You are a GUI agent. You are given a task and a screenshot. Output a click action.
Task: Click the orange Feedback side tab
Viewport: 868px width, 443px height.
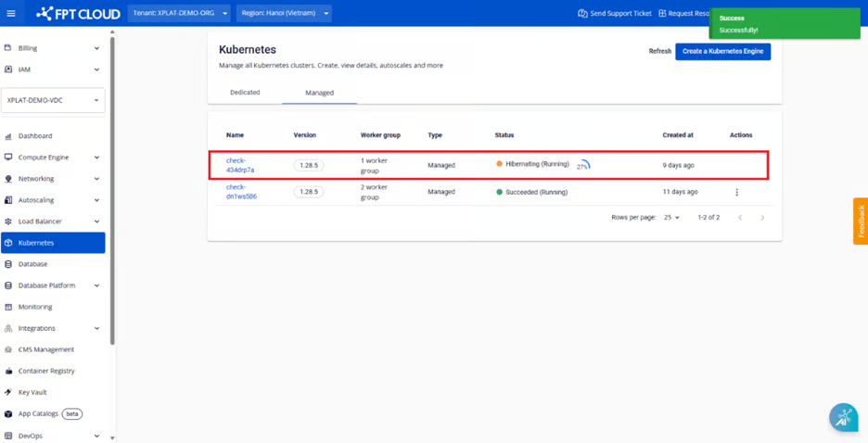861,221
